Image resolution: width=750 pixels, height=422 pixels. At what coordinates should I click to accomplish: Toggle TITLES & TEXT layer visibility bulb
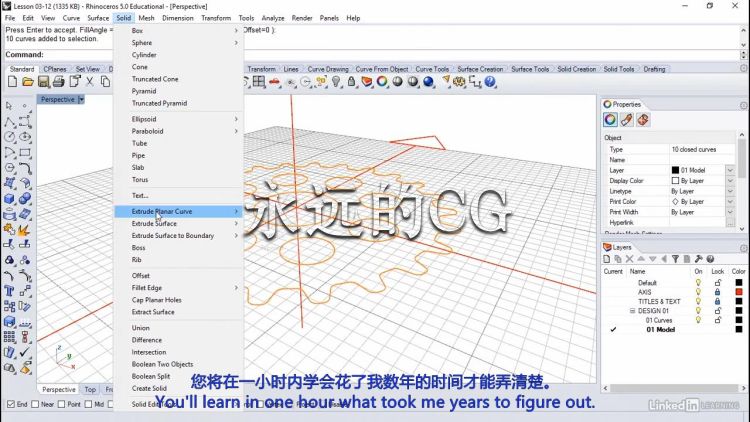pos(698,301)
